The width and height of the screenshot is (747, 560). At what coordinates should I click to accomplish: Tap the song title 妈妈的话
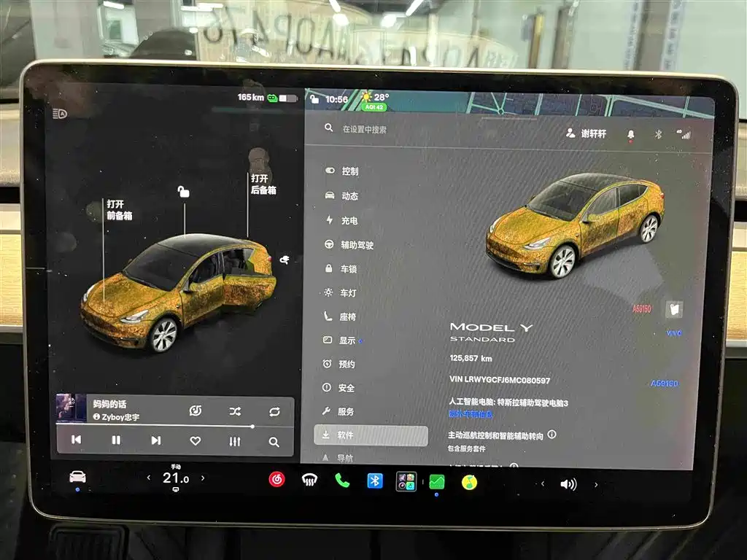(x=109, y=404)
